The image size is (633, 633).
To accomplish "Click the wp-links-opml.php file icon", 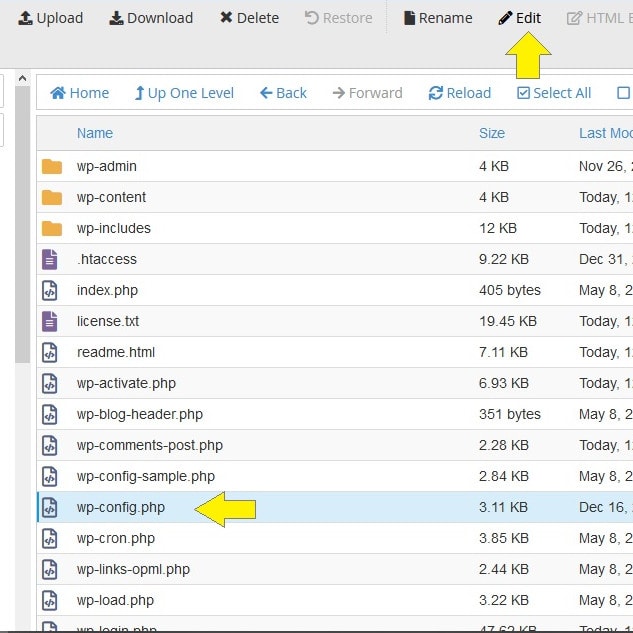I will [x=50, y=570].
